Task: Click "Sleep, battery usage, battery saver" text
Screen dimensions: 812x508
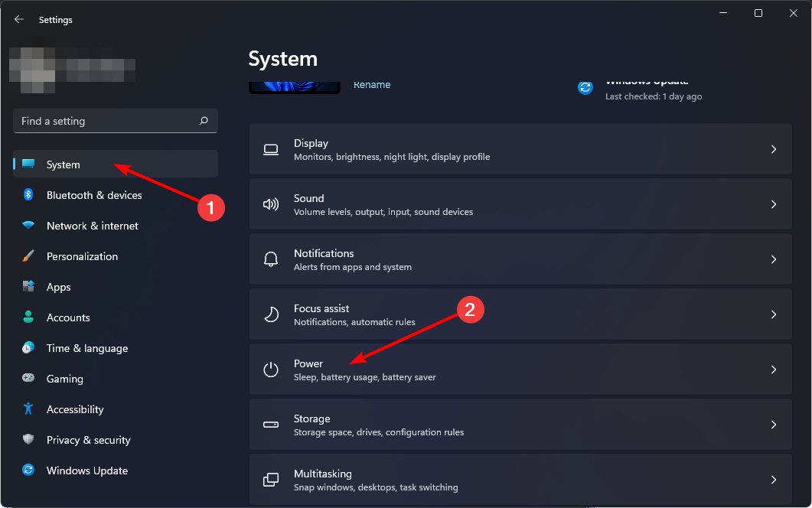Action: click(364, 377)
